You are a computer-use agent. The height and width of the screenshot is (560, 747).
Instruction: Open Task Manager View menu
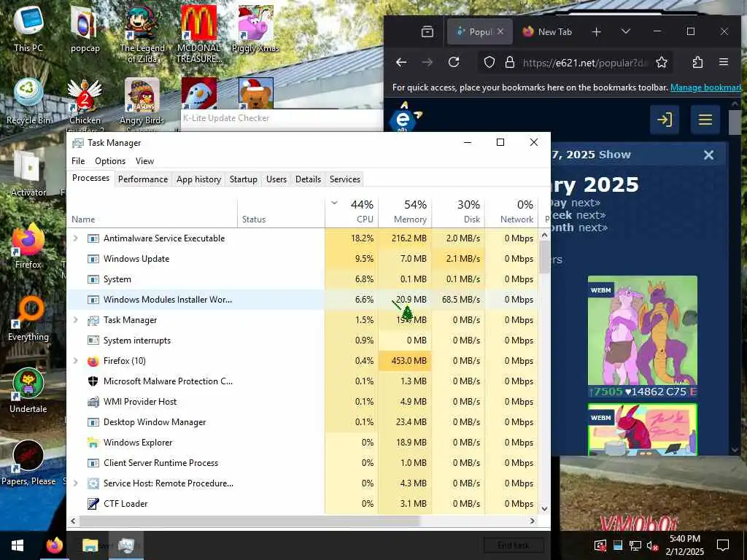click(x=144, y=161)
